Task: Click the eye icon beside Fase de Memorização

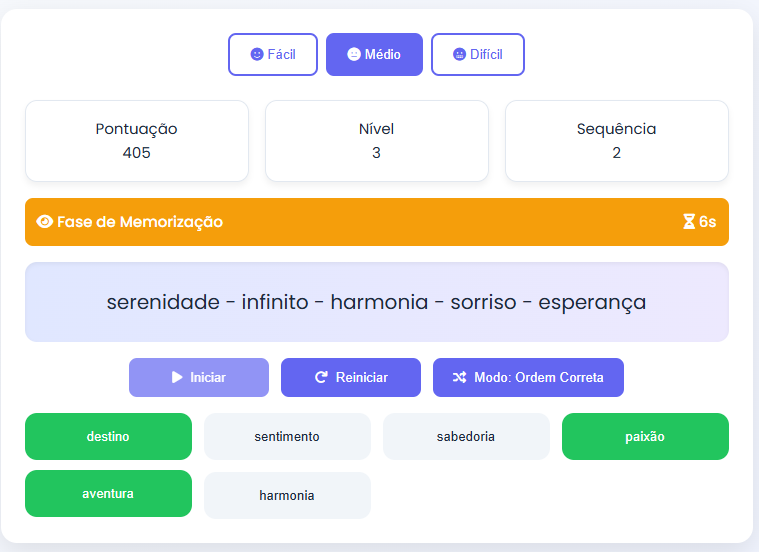Action: pos(44,222)
